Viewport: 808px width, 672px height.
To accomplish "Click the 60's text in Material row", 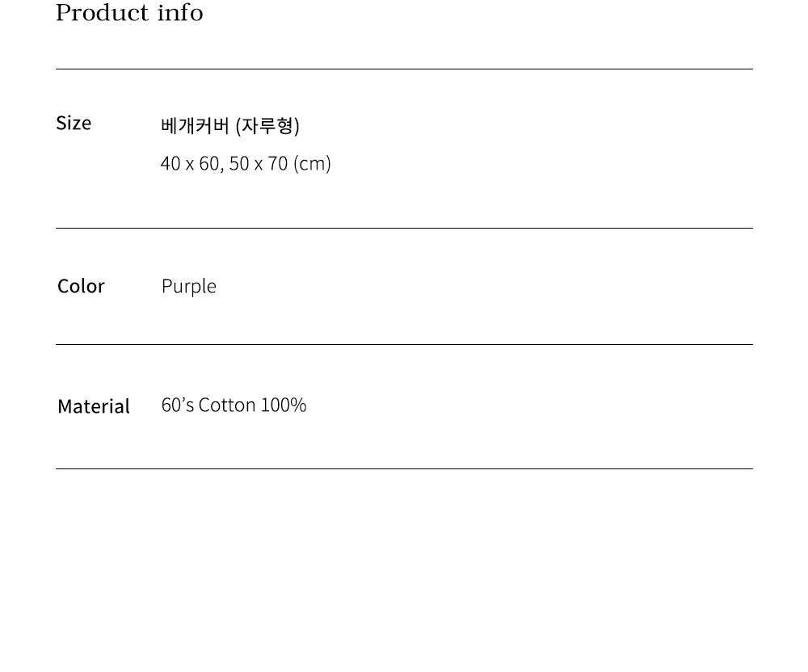I will click(178, 405).
